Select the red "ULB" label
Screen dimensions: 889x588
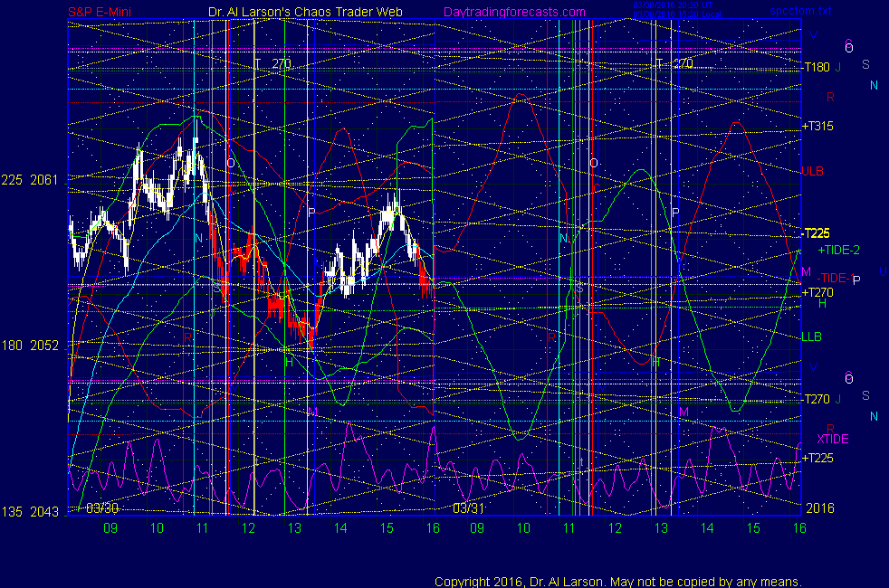(x=812, y=171)
